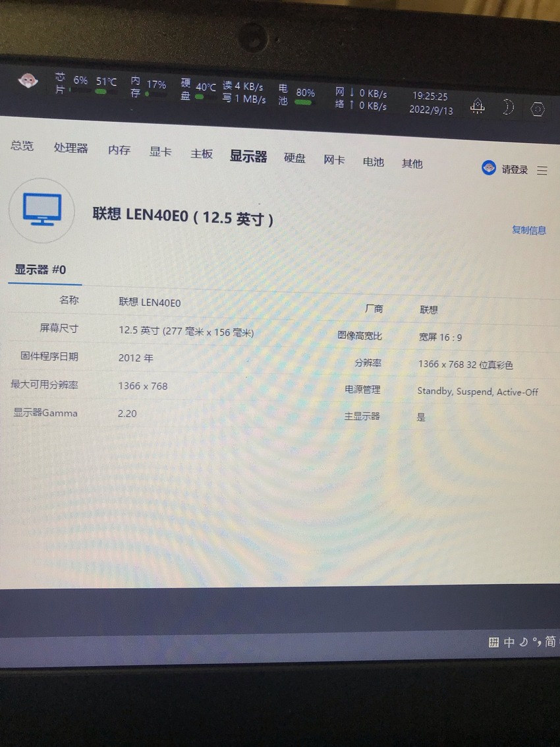Click the blue monitor icon
The width and height of the screenshot is (560, 747).
click(x=42, y=210)
